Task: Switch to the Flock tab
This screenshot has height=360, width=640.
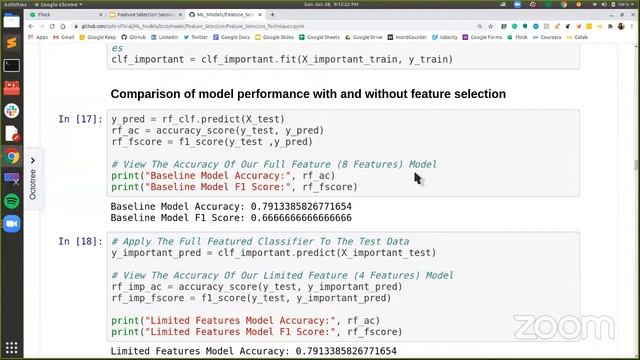Action: pos(65,15)
